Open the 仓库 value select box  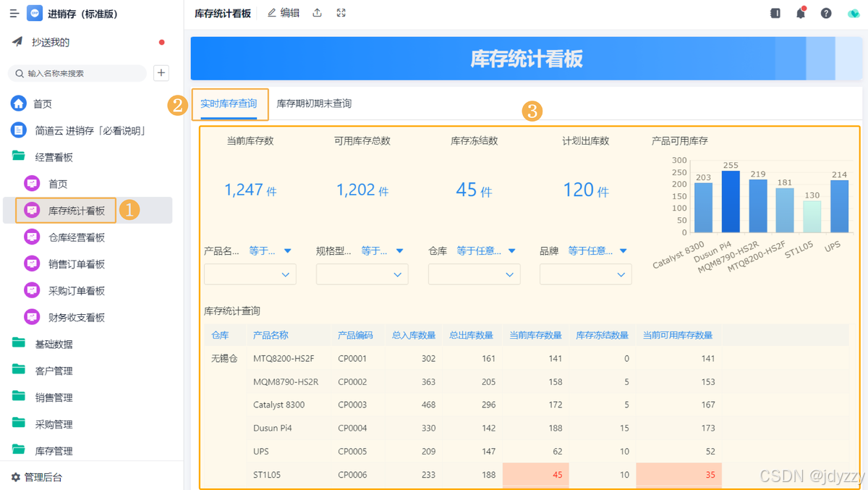[x=474, y=274]
